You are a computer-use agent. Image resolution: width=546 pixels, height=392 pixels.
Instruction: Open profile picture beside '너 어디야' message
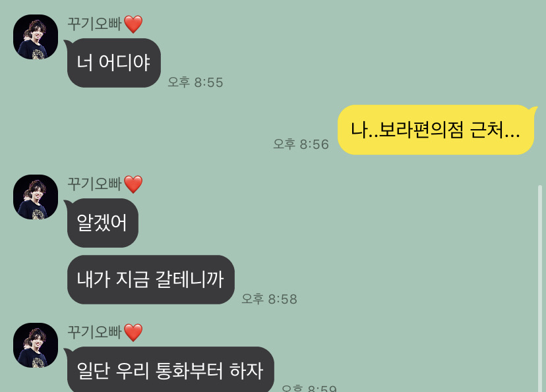36,37
